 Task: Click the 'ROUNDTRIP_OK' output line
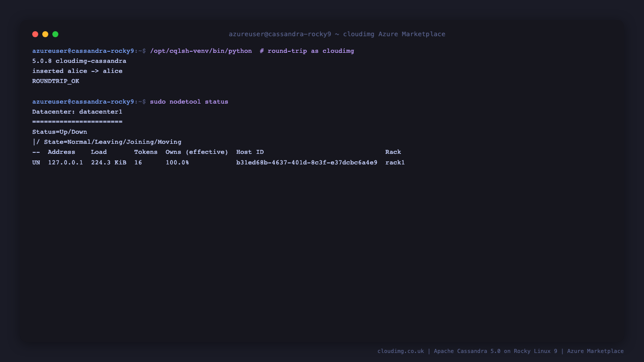[x=56, y=81]
